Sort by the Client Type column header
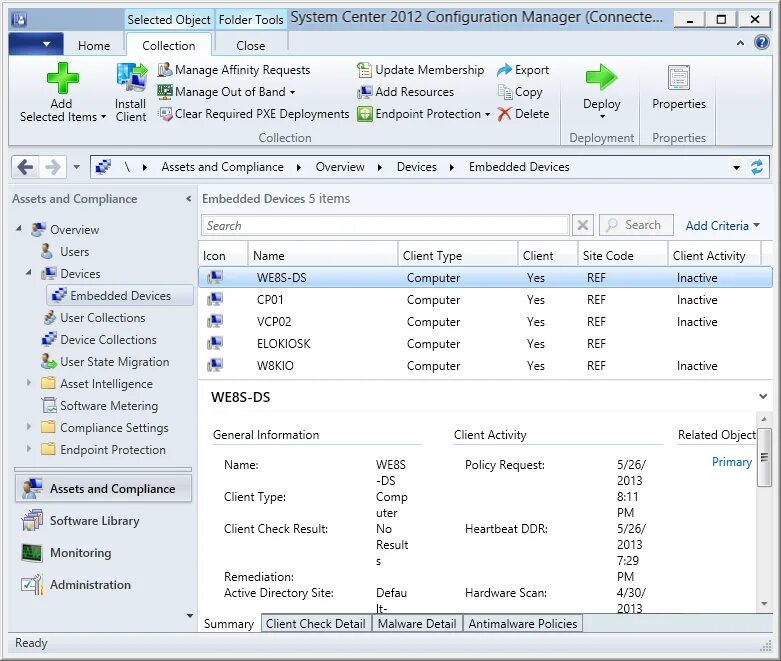Viewport: 781px width, 661px height. coord(458,256)
